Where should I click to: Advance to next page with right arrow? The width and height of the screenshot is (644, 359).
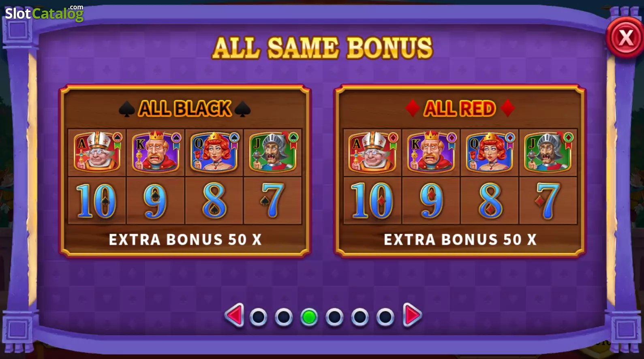click(x=412, y=315)
